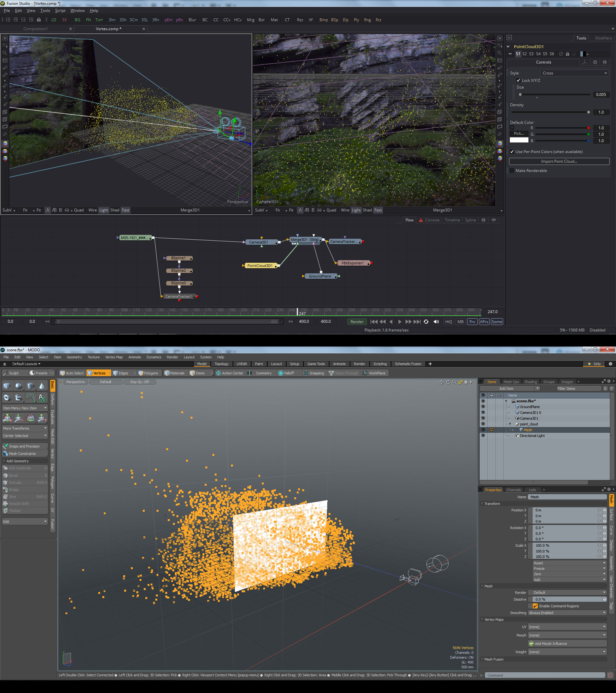This screenshot has width=616, height=693.
Task: Toggle visibility eye for Directional Light
Action: click(483, 435)
